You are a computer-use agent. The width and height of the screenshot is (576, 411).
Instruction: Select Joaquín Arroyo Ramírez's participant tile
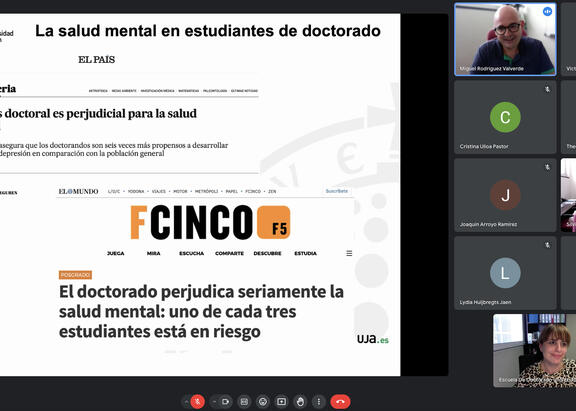pyautogui.click(x=505, y=195)
